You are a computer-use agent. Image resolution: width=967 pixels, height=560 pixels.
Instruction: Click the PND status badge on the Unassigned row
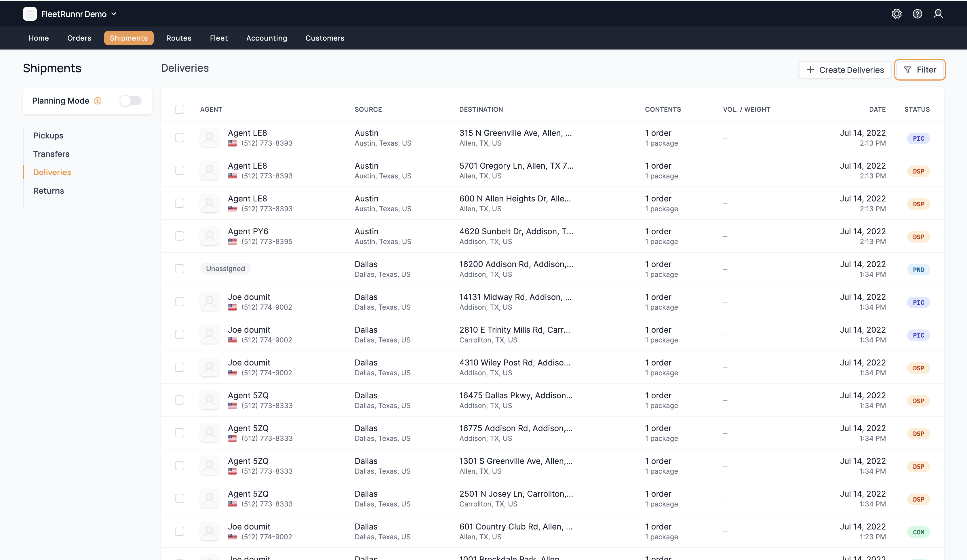click(x=919, y=269)
